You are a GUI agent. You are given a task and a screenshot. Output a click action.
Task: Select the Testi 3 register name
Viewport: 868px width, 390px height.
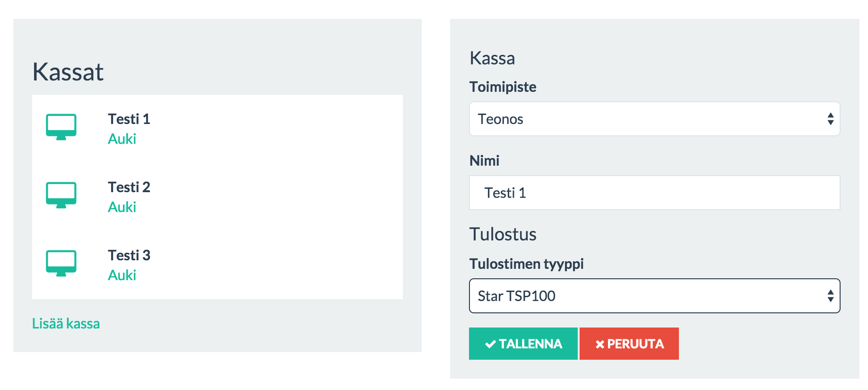(129, 255)
